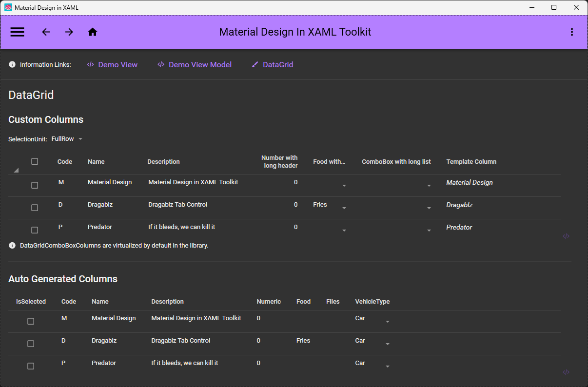Select the 'Fries' cell in Auto Generated grid
The height and width of the screenshot is (387, 588).
pos(303,341)
